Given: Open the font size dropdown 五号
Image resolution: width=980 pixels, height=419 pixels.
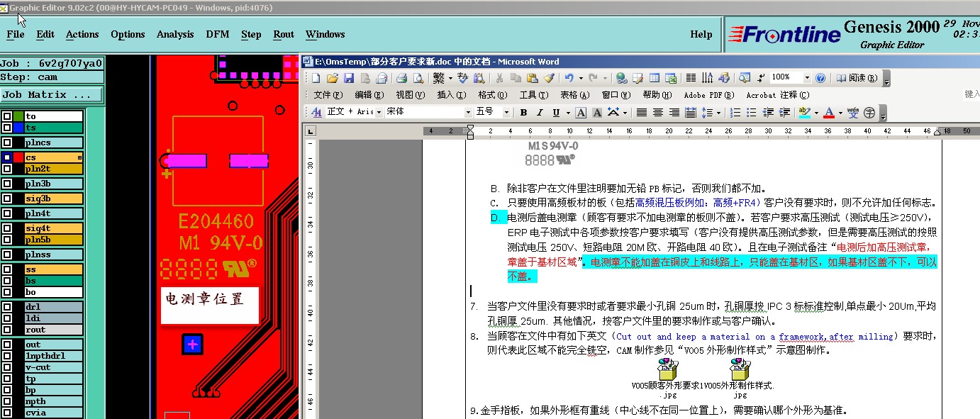Looking at the screenshot, I should pyautogui.click(x=506, y=112).
